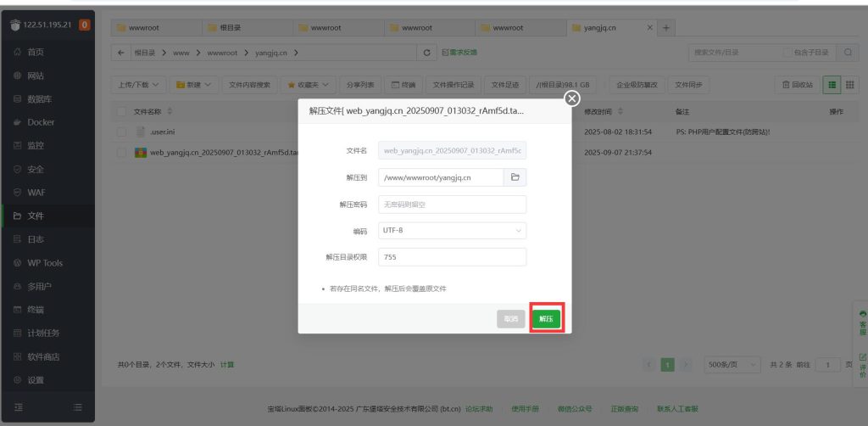Open the 监控 monitoring sidebar item

pyautogui.click(x=36, y=146)
